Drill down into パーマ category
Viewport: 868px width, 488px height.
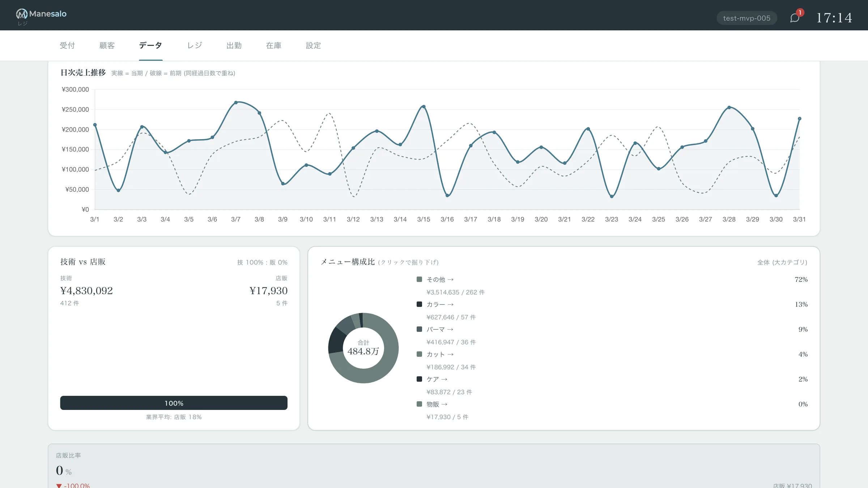click(x=440, y=329)
